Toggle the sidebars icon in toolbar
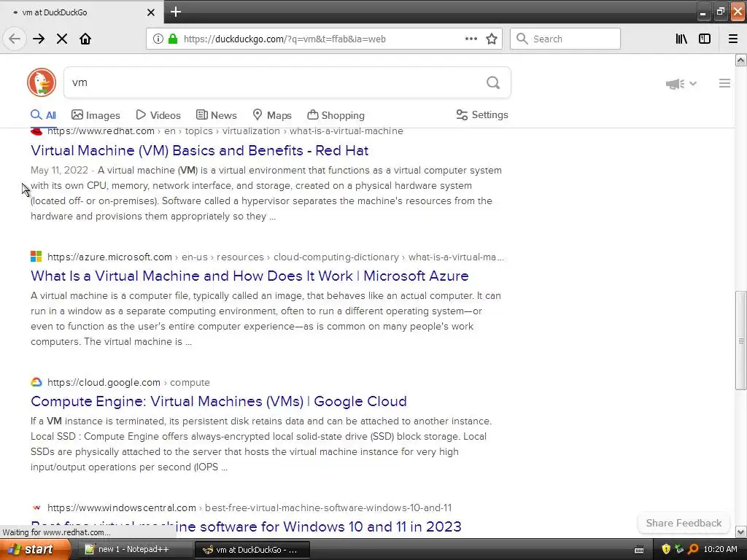 pyautogui.click(x=705, y=39)
